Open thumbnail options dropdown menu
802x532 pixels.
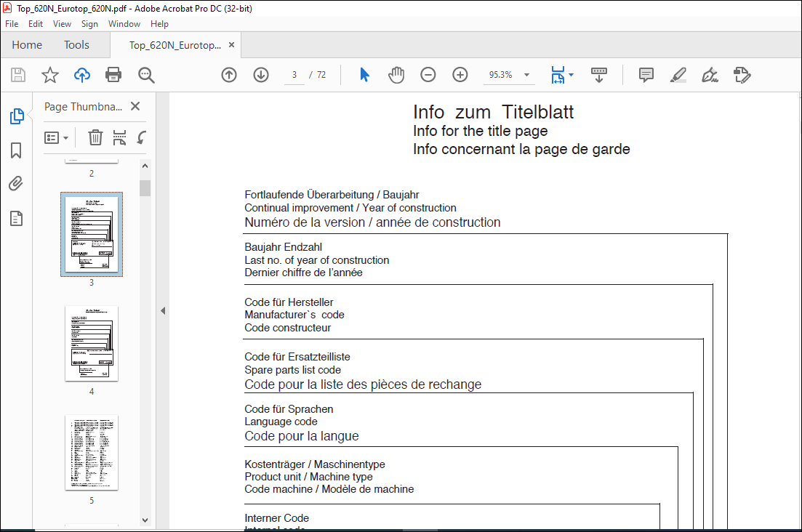[x=56, y=137]
